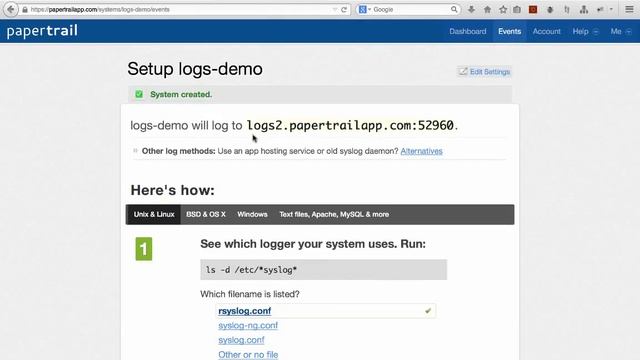Choose the rsyslog.conf link
The width and height of the screenshot is (640, 360).
tap(244, 311)
